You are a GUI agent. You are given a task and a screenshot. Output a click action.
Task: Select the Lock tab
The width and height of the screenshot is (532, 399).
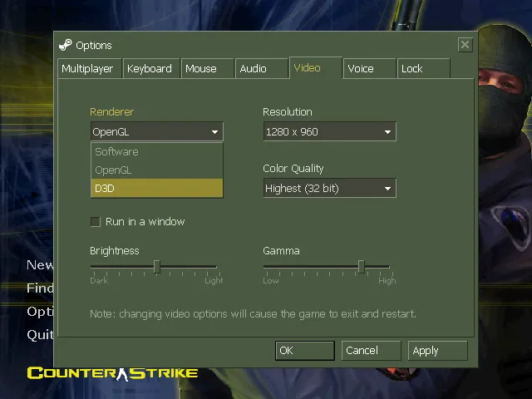coord(412,69)
